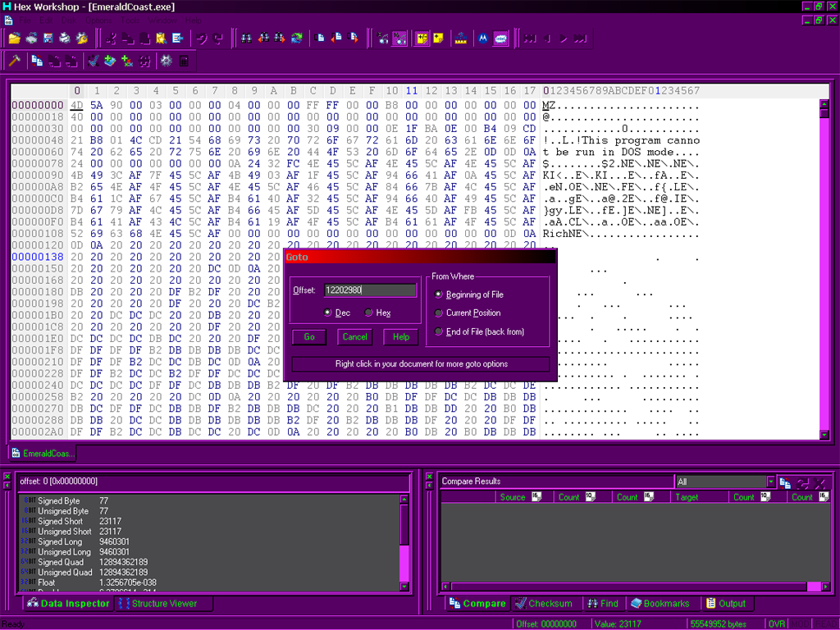Open a file with the folder toolbar icon
Image resolution: width=840 pixels, height=630 pixels.
(x=15, y=39)
